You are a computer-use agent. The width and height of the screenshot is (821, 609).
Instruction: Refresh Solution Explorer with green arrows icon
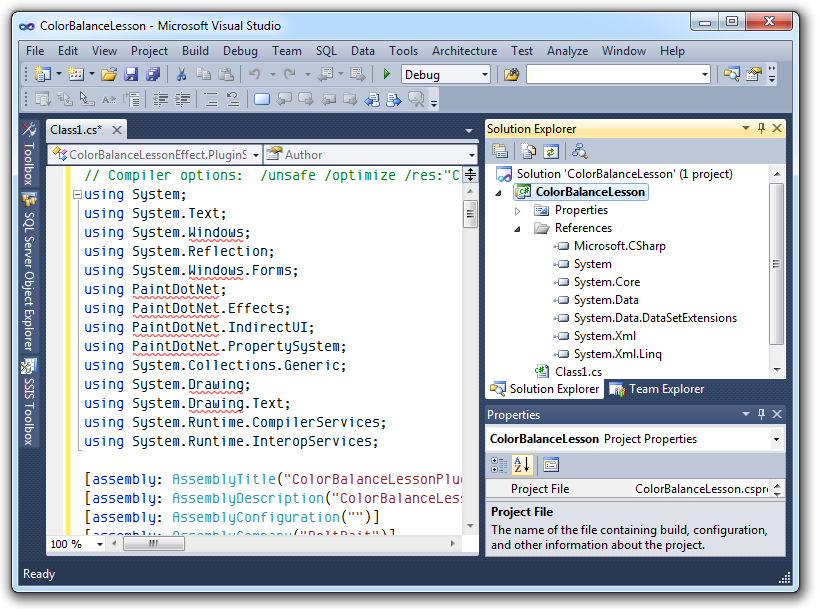coord(550,152)
